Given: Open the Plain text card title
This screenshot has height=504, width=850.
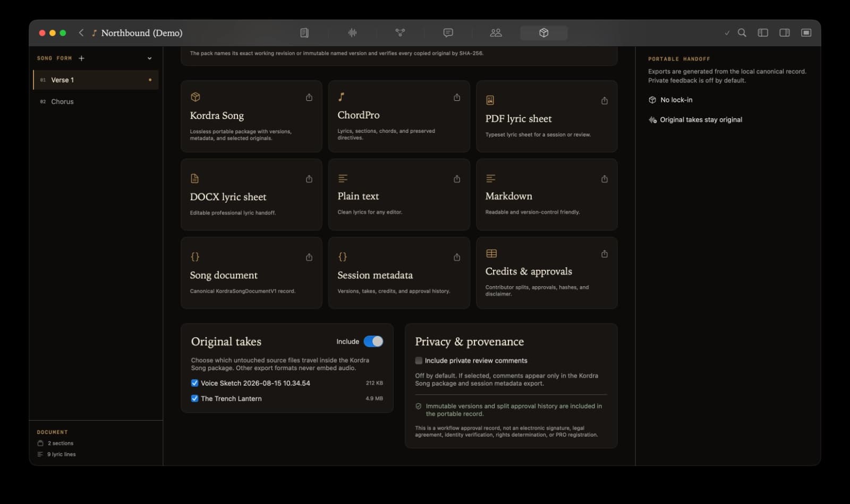Looking at the screenshot, I should point(358,196).
